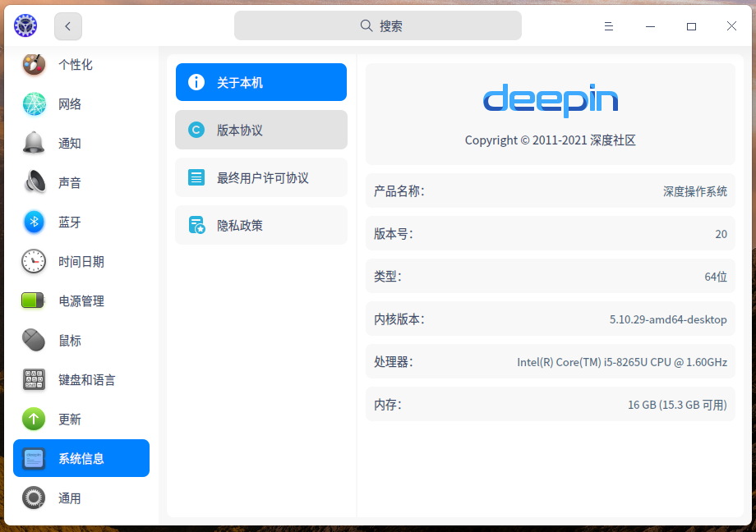The width and height of the screenshot is (756, 532).
Task: Click the 网络 globe icon
Action: click(x=34, y=103)
